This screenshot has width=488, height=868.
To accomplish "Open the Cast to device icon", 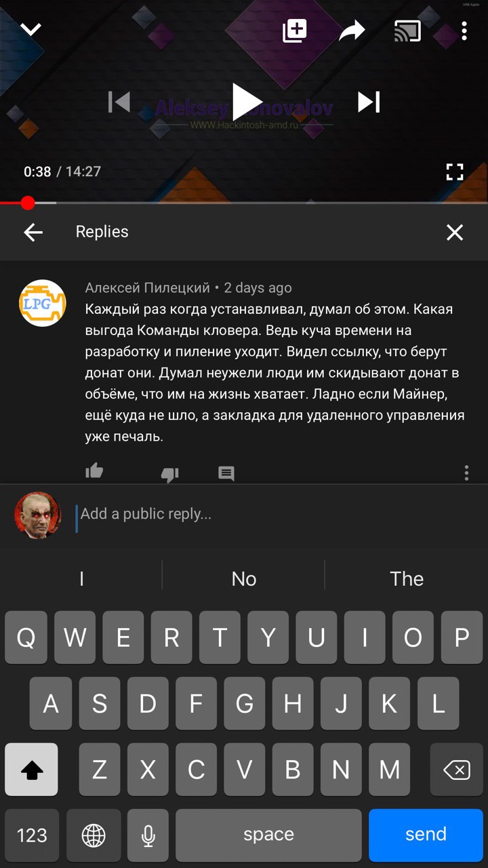I will (x=407, y=31).
